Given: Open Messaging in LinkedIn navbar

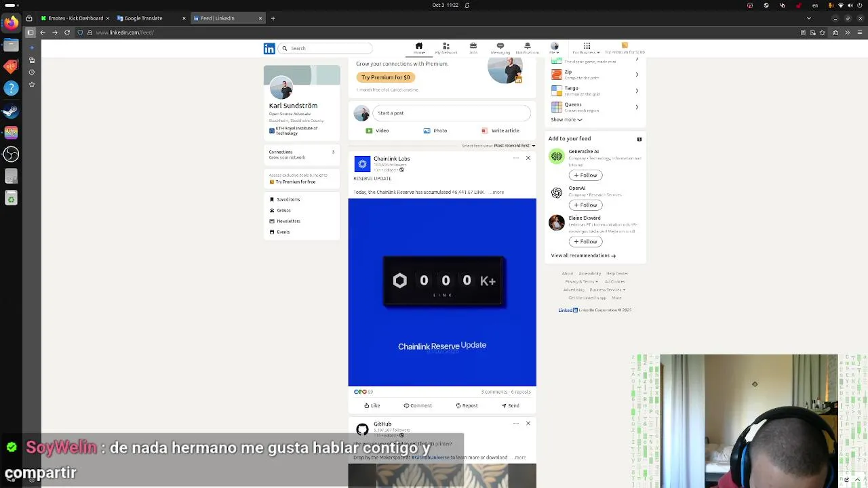Looking at the screenshot, I should [x=500, y=48].
